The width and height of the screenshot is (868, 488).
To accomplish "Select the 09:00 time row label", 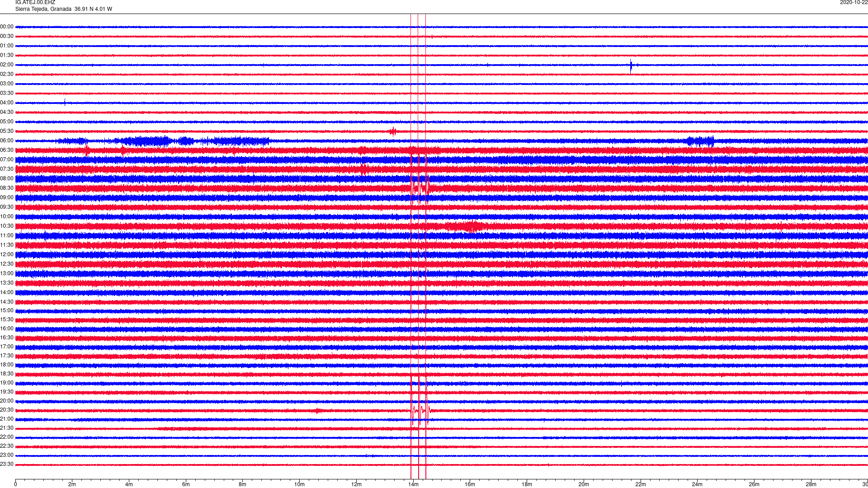I will click(7, 198).
